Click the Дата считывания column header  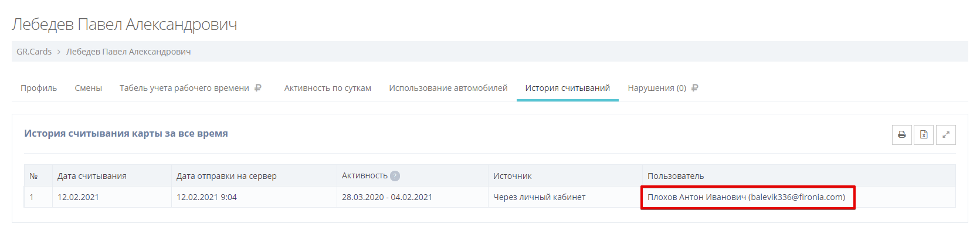92,176
